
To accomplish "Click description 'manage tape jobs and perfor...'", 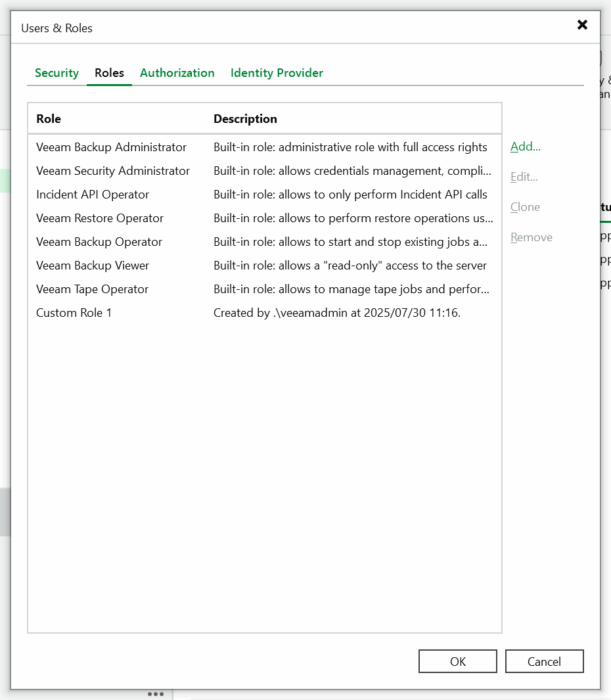I will 409,289.
